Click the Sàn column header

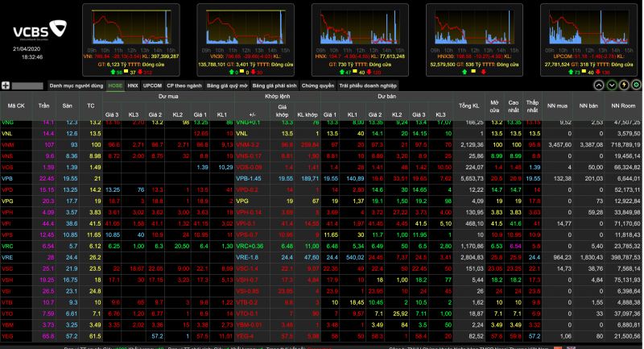coord(68,106)
